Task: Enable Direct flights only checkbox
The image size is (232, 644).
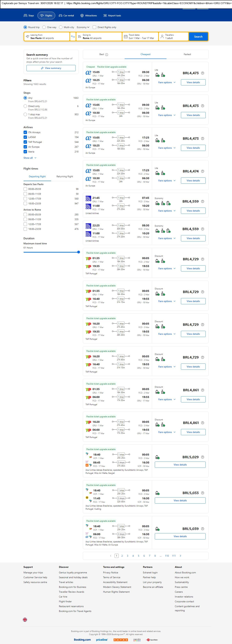Action: [x=94, y=27]
